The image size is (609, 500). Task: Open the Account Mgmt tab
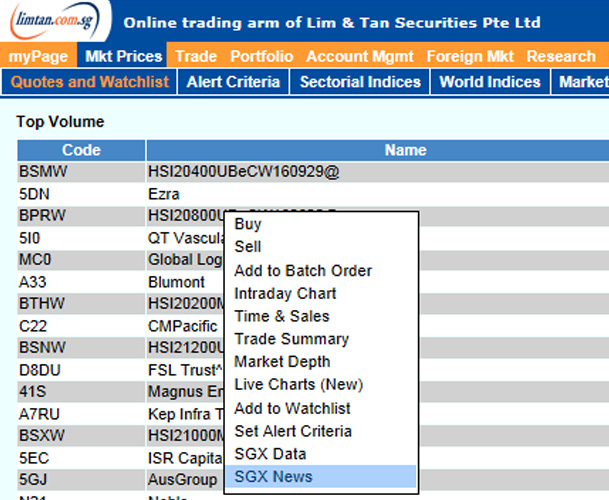360,56
